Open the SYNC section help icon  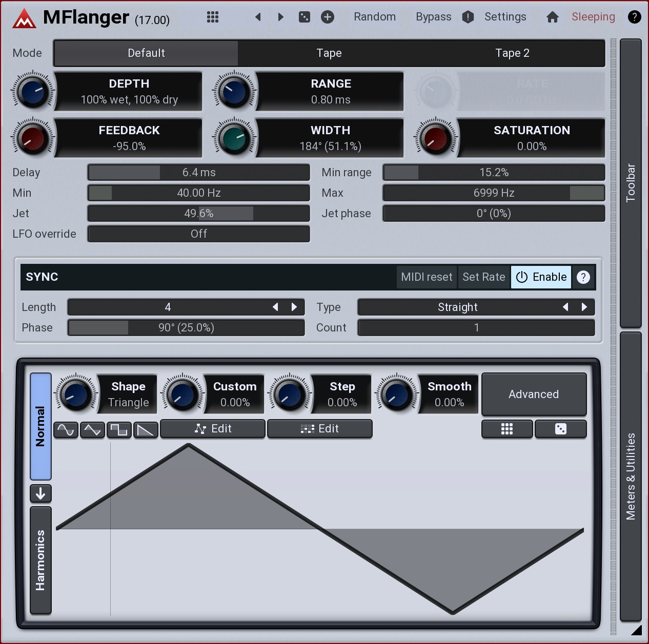[583, 277]
